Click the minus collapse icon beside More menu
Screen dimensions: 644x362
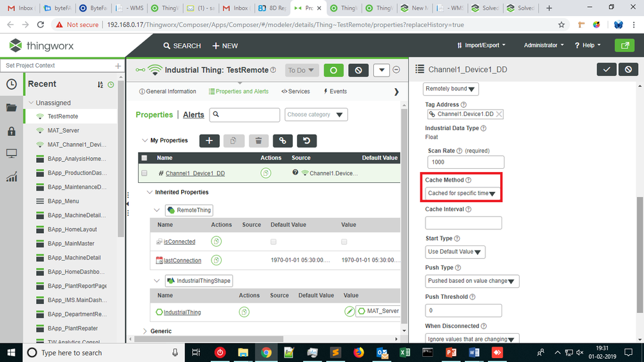(396, 70)
